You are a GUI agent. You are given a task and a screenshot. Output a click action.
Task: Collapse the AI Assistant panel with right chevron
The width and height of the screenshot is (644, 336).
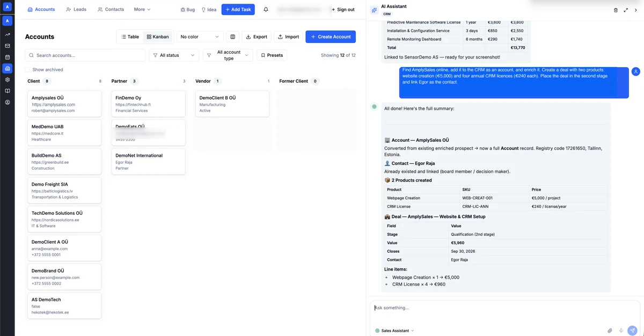[x=636, y=10]
